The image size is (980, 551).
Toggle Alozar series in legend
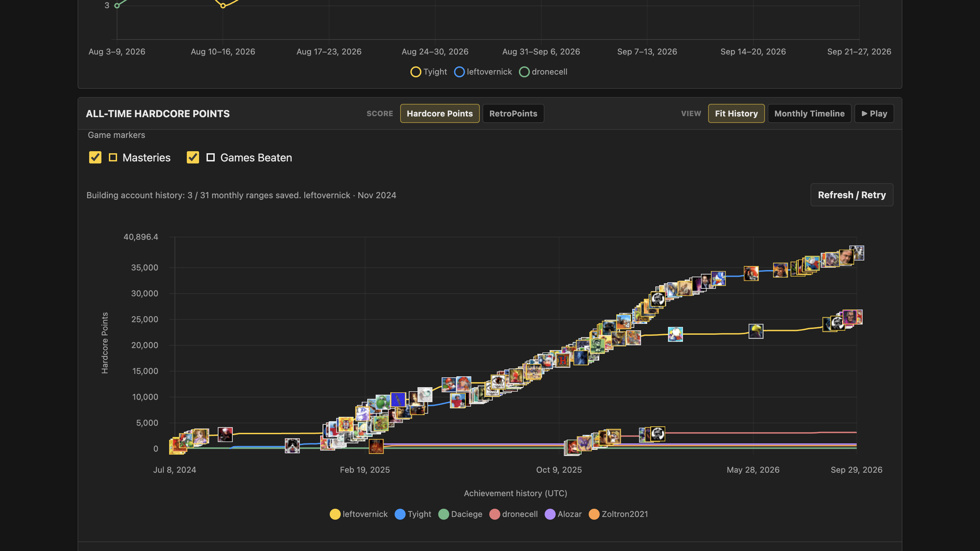click(x=563, y=514)
